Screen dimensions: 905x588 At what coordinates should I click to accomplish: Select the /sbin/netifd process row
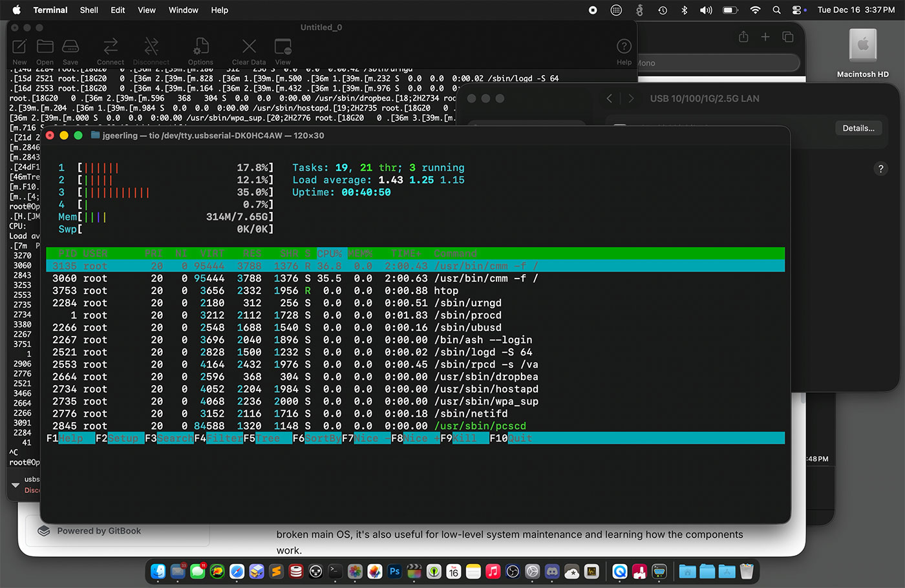tap(416, 414)
